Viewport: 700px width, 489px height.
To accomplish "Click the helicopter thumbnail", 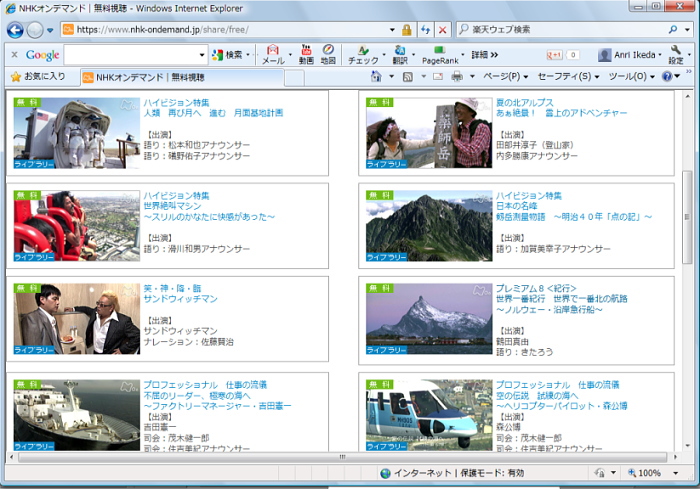I will [429, 415].
